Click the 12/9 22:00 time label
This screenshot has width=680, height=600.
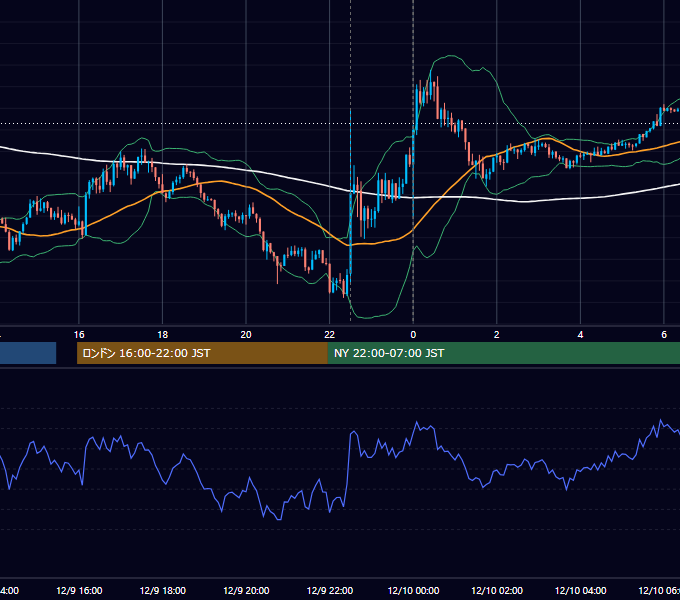pos(330,590)
